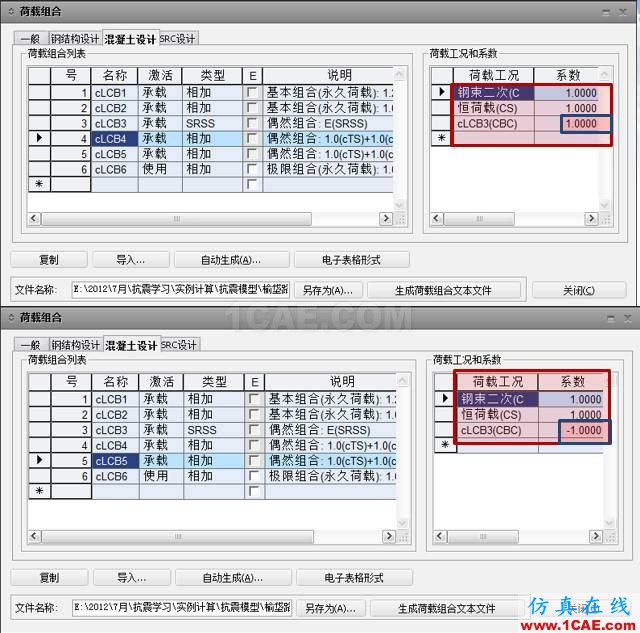Click row 4 pointer arrow in top list
Image resolution: width=640 pixels, height=633 pixels.
39,138
